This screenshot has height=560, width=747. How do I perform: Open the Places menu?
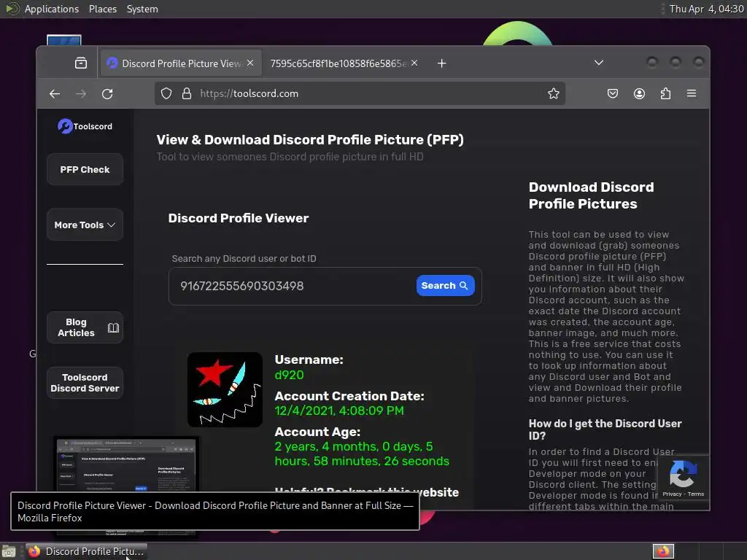(102, 9)
